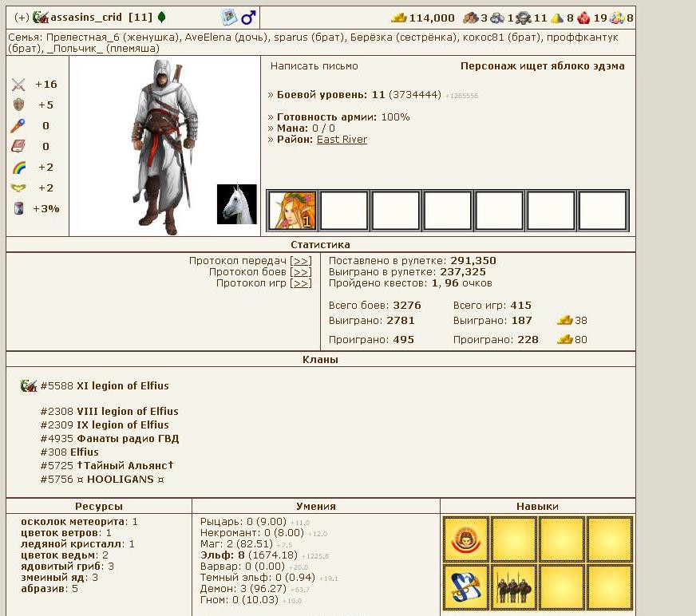The image size is (696, 616).
Task: Click the barrel initiative icon
Action: coord(18,208)
